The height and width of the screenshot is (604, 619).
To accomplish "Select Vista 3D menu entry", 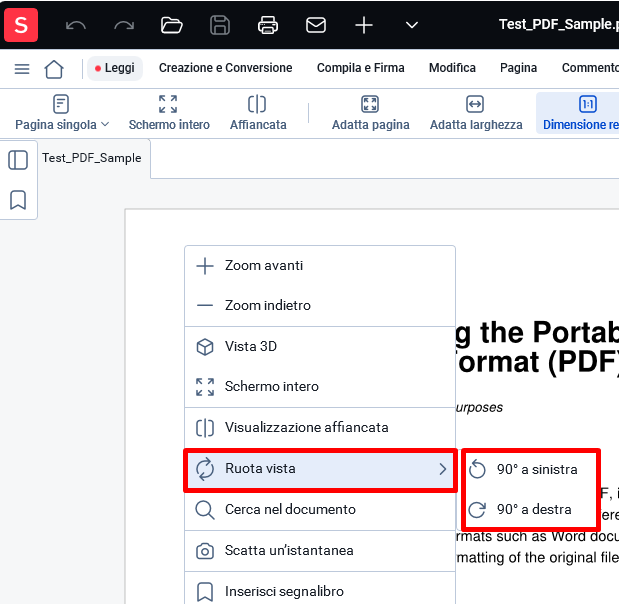I will [x=320, y=347].
